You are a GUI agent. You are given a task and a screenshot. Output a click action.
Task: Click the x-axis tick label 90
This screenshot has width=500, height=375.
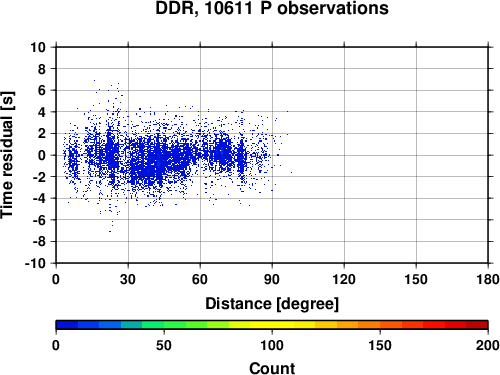(272, 279)
